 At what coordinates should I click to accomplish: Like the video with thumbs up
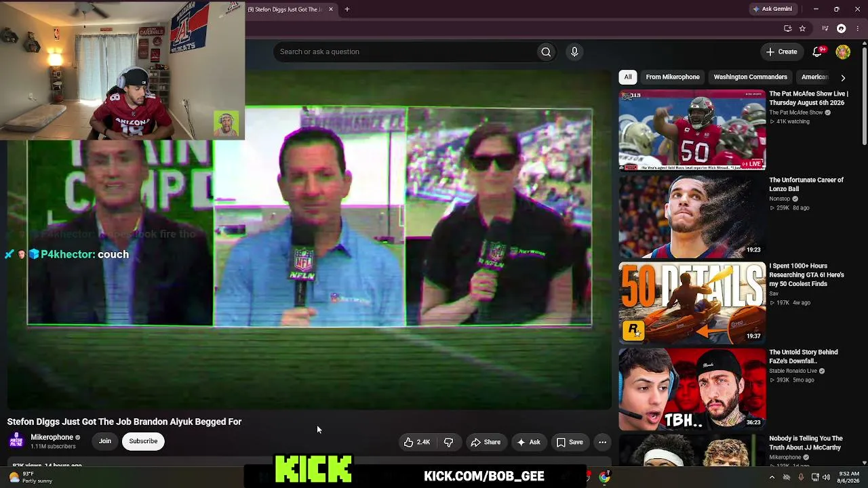click(416, 442)
